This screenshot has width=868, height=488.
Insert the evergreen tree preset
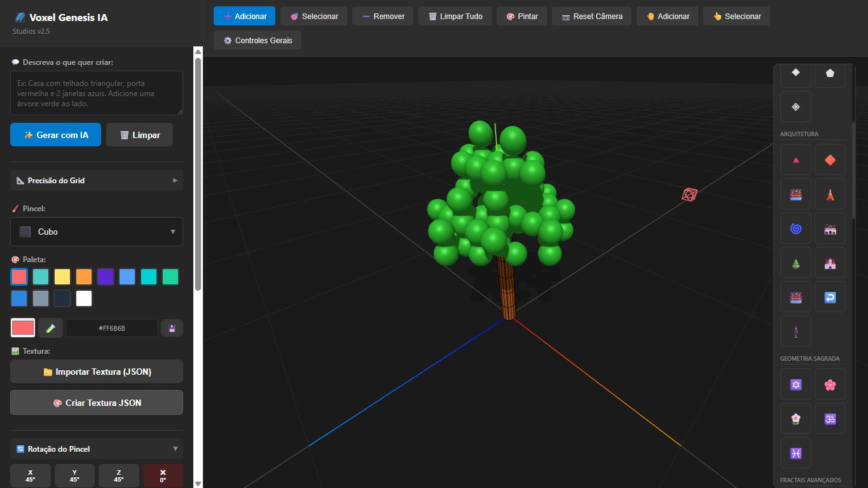coord(796,263)
